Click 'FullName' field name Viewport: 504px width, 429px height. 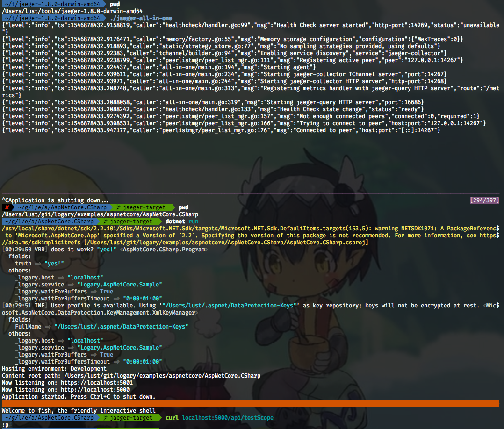[x=28, y=327]
